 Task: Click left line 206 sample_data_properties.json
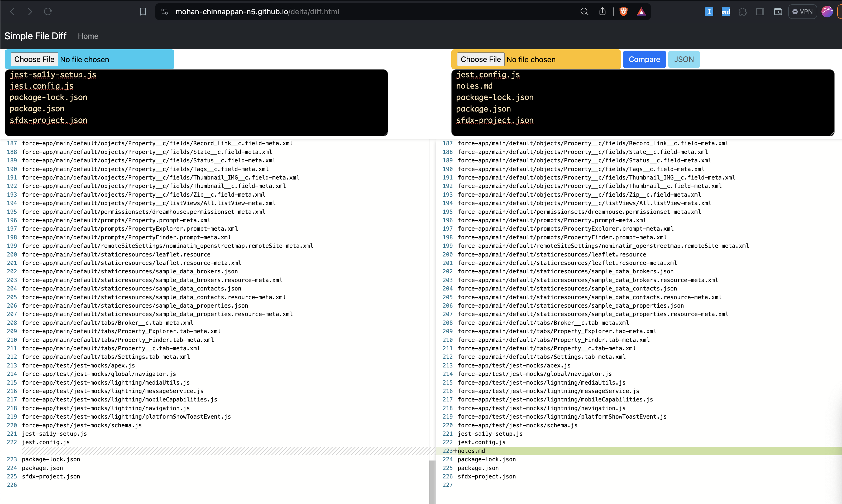tap(135, 306)
